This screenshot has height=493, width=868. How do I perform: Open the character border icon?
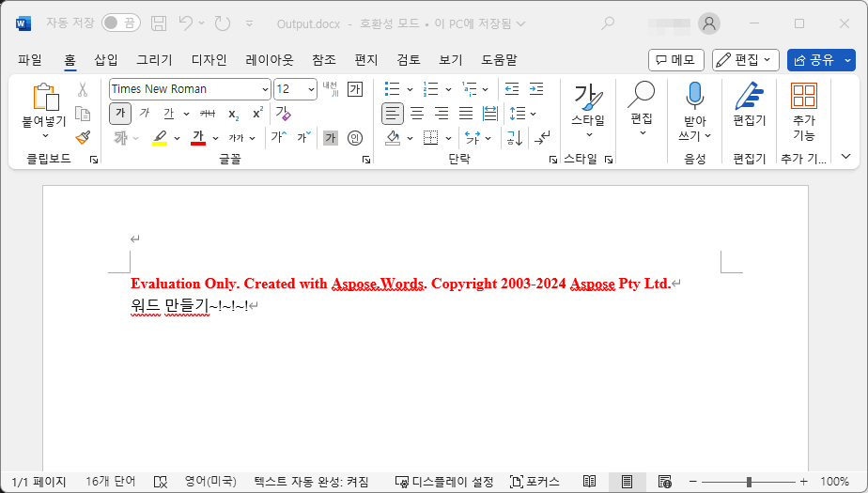(x=355, y=89)
